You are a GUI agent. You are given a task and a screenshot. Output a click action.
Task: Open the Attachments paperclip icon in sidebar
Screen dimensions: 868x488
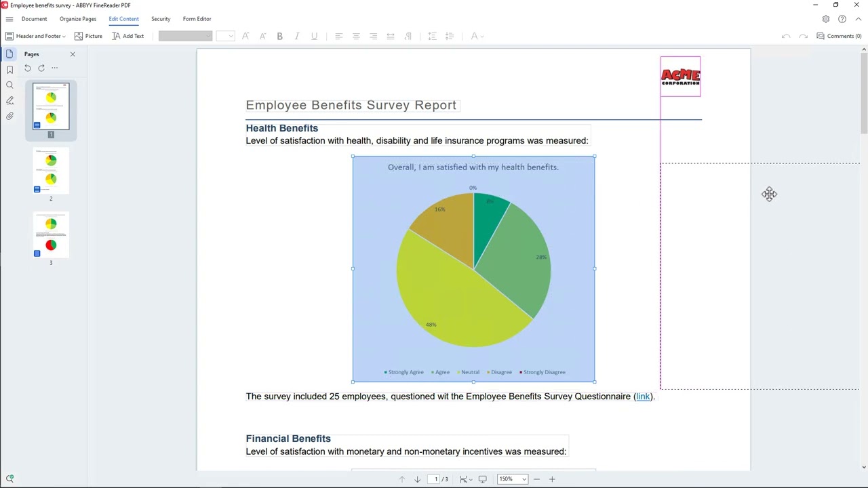click(x=9, y=117)
